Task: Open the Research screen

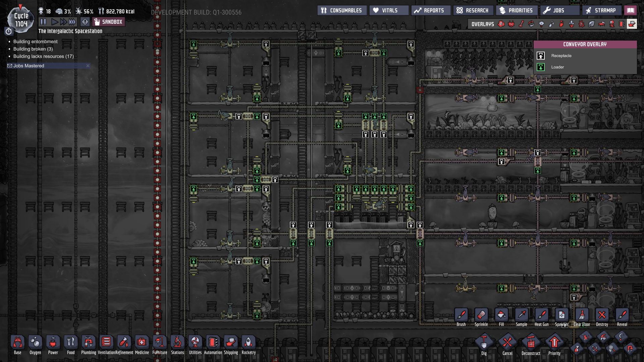Action: point(473,10)
